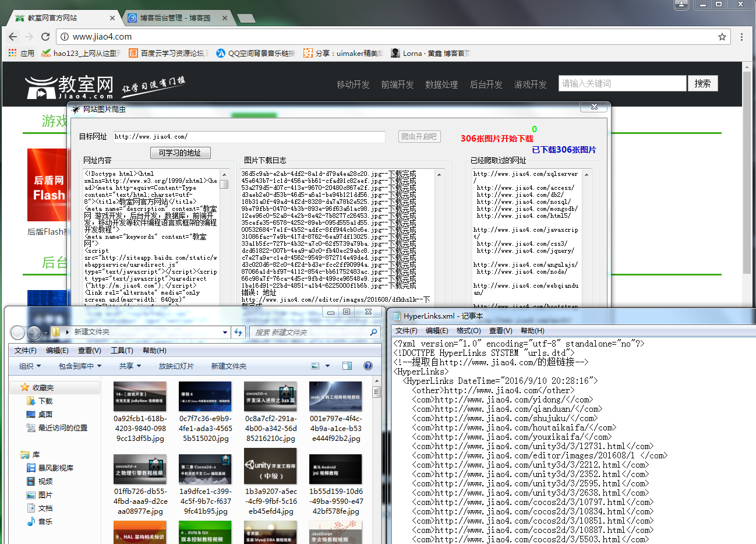
Task: Click 新建文件夹 toolbar button
Action: pos(229,366)
